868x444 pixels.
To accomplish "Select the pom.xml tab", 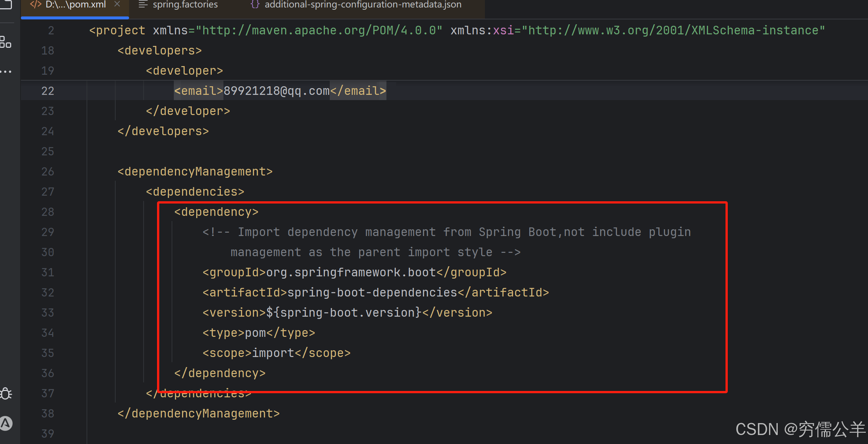I will tap(76, 4).
